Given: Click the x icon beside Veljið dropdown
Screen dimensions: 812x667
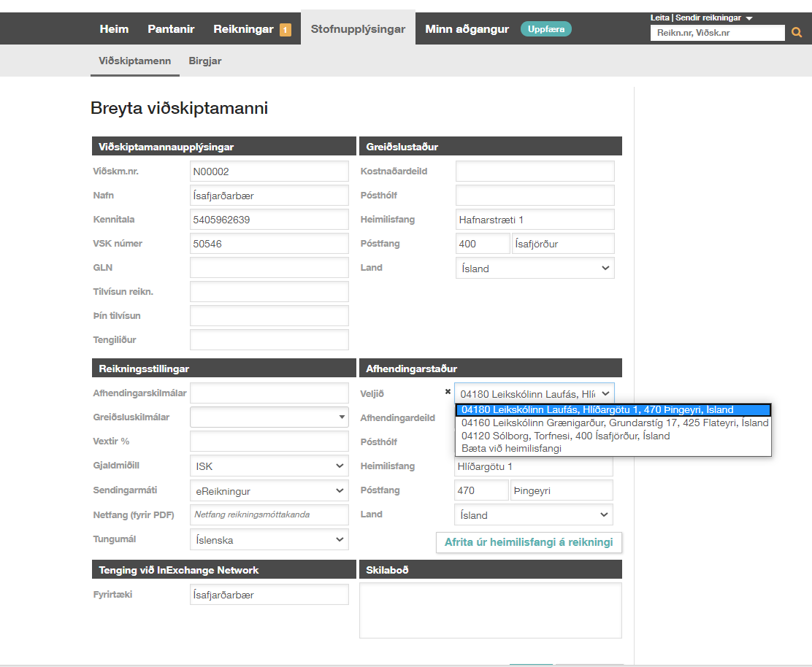Looking at the screenshot, I should click(x=448, y=392).
